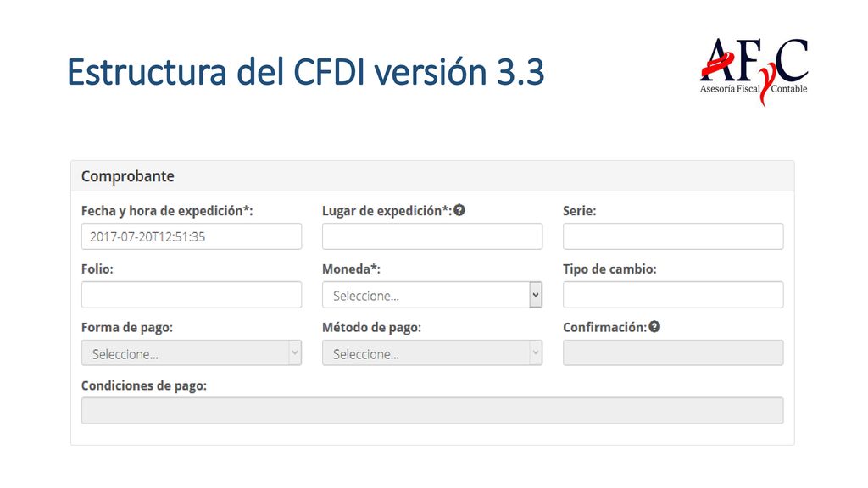The image size is (868, 488).
Task: Click the 'Moneda*:' label
Action: tap(352, 269)
